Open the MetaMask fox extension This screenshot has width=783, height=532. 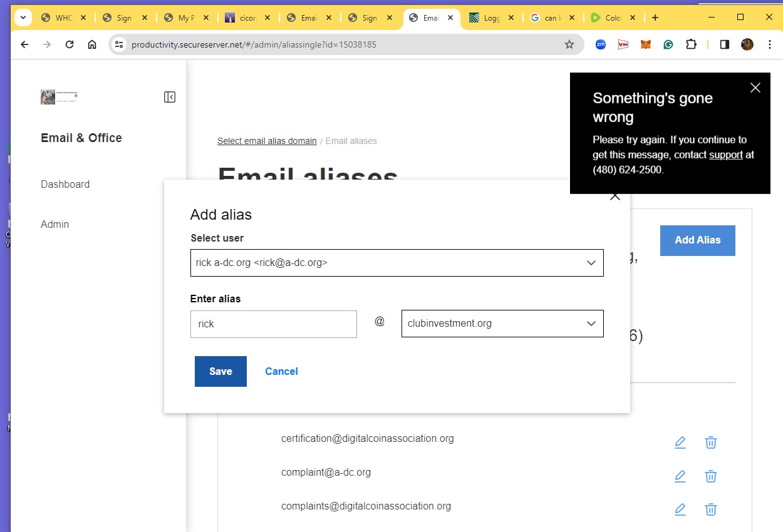tap(646, 44)
